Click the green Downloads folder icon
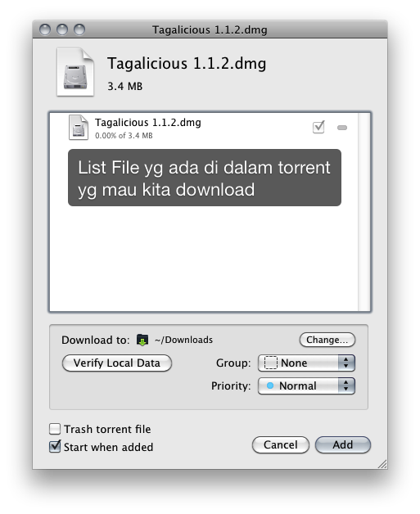 click(x=142, y=340)
